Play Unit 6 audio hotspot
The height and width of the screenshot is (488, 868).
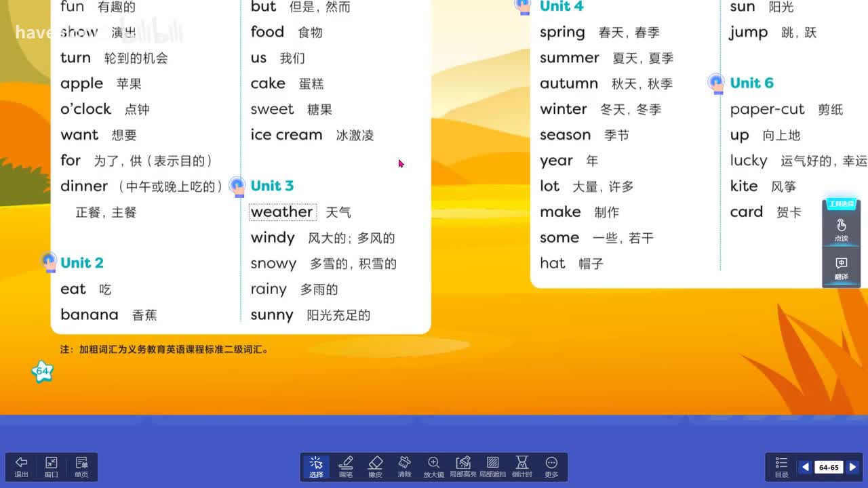pyautogui.click(x=716, y=83)
